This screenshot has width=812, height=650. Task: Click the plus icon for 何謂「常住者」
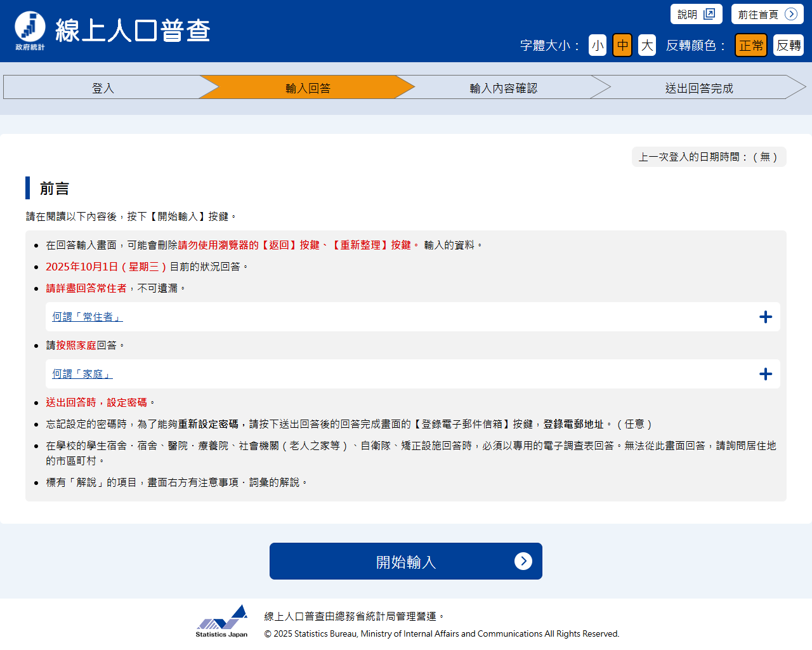tap(766, 317)
